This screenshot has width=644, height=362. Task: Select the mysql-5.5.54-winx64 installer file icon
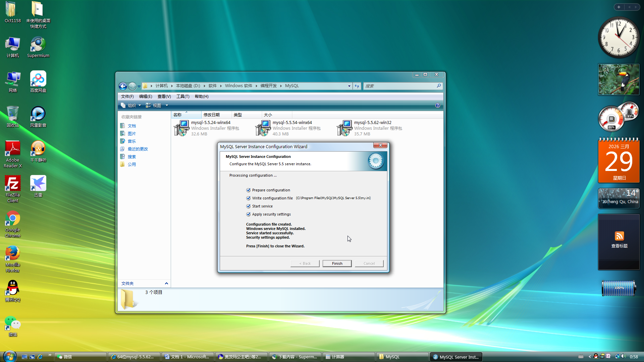[x=263, y=128]
